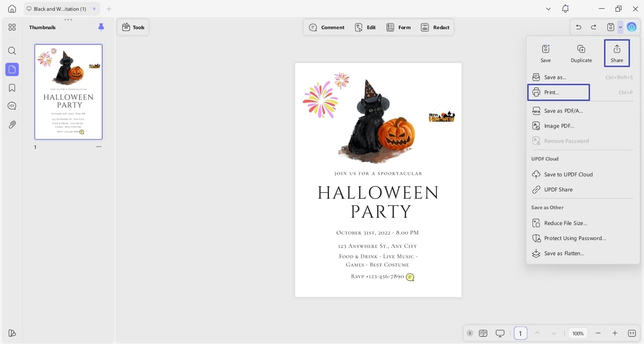Open the annotations list panel
Screen dimensions: 644x344
click(12, 105)
